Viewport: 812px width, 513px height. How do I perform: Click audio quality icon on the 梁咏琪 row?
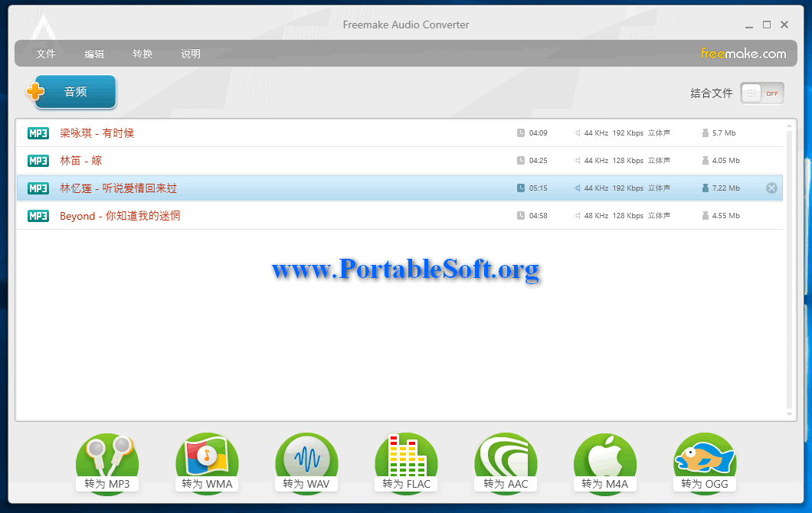coord(577,133)
